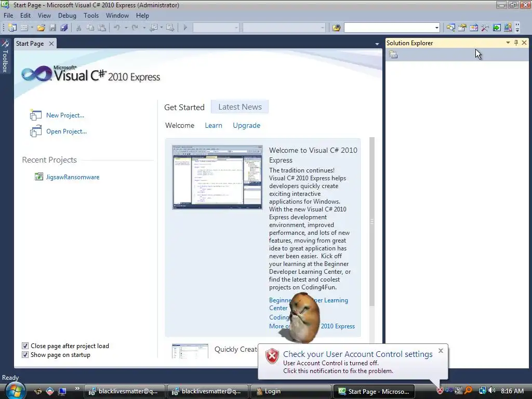This screenshot has width=532, height=399.
Task: Click the Add New Item toolbar icon
Action: (x=24, y=28)
